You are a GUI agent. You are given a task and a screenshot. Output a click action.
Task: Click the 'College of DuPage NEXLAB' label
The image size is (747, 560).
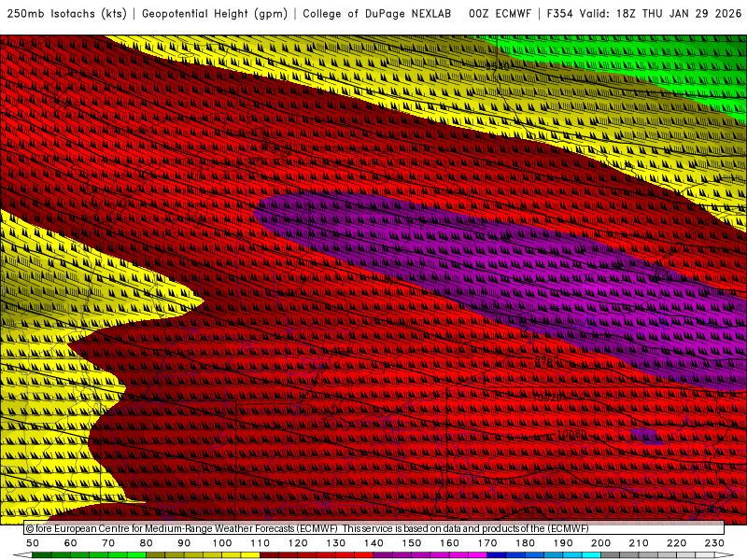coord(377,14)
